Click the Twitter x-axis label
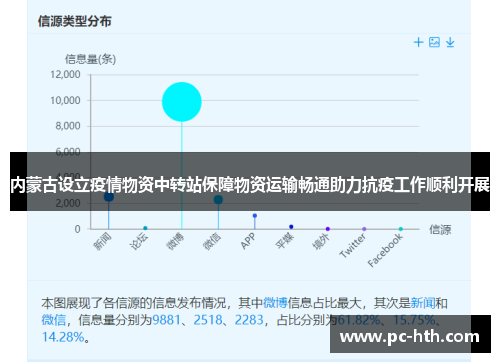The width and height of the screenshot is (500, 362). point(353,245)
